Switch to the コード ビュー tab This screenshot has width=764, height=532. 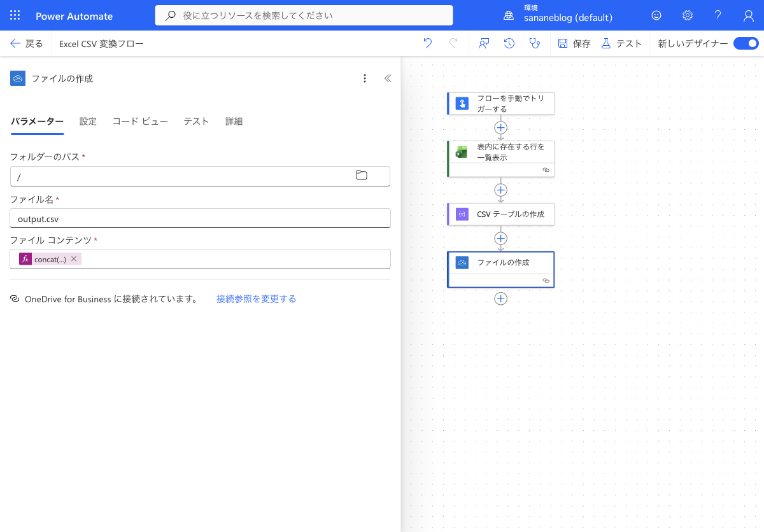pos(140,122)
